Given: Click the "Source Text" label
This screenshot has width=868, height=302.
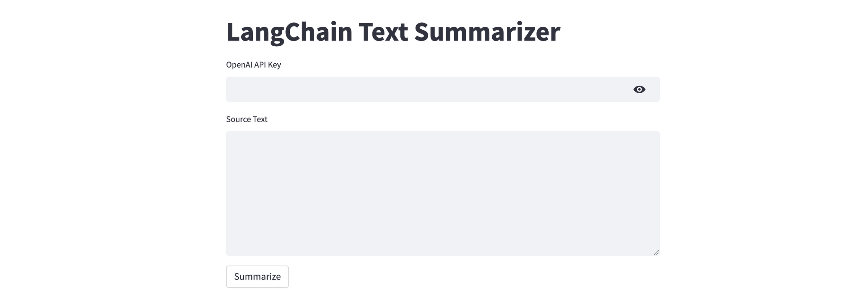Looking at the screenshot, I should [x=247, y=119].
